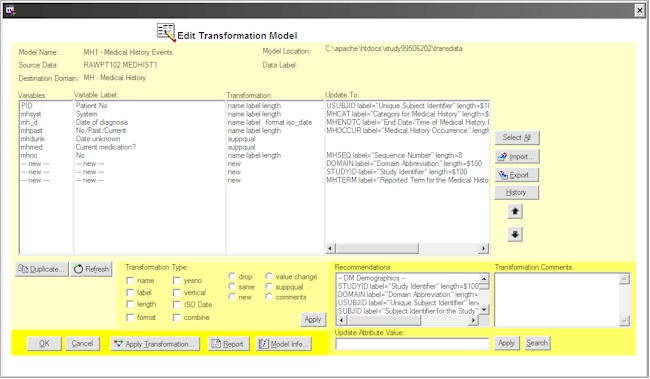This screenshot has height=379, width=650.
Task: Duplicate the selected variable
Action: tap(42, 269)
